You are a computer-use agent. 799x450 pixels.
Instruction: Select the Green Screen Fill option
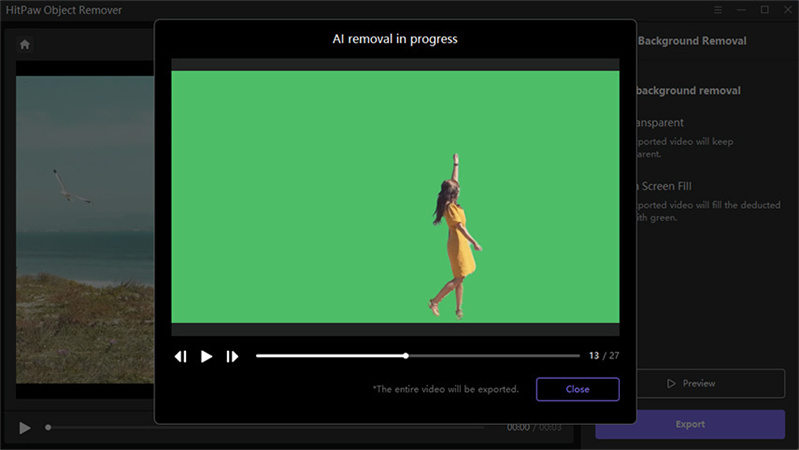(664, 187)
